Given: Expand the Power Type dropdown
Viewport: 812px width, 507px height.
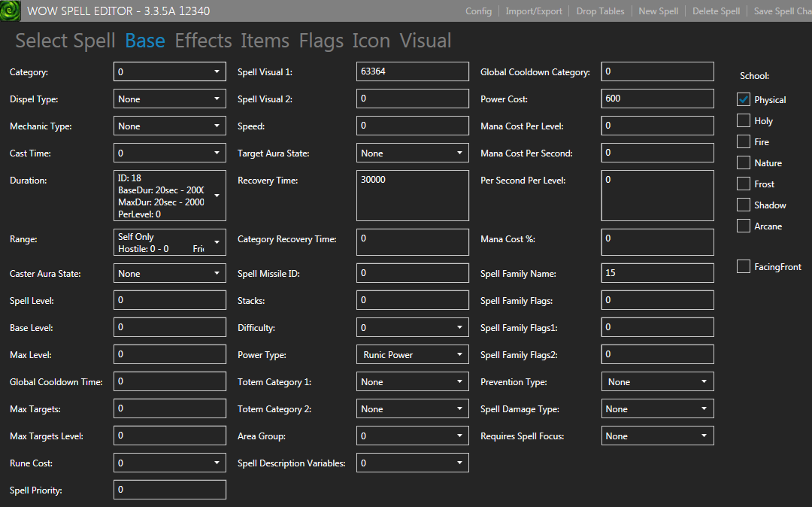Looking at the screenshot, I should [412, 355].
